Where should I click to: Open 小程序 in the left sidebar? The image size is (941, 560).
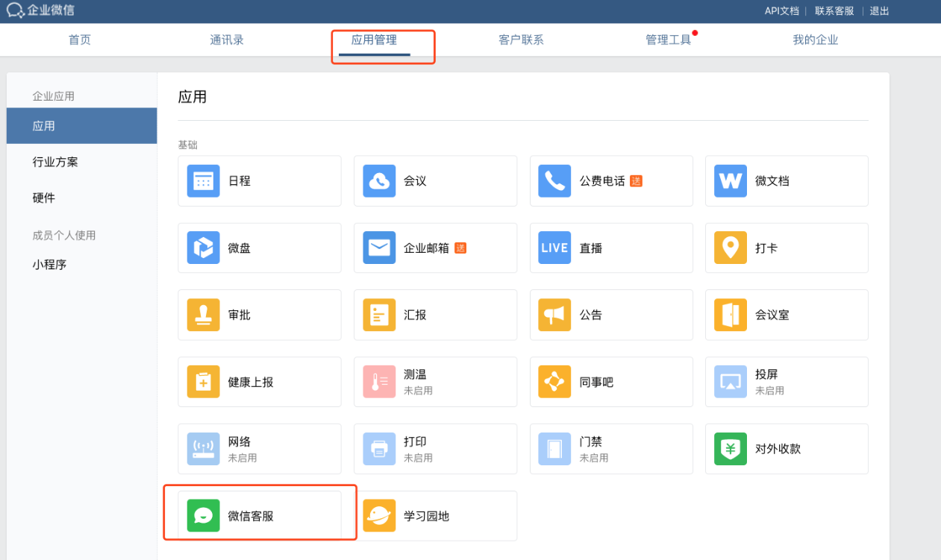pyautogui.click(x=49, y=265)
